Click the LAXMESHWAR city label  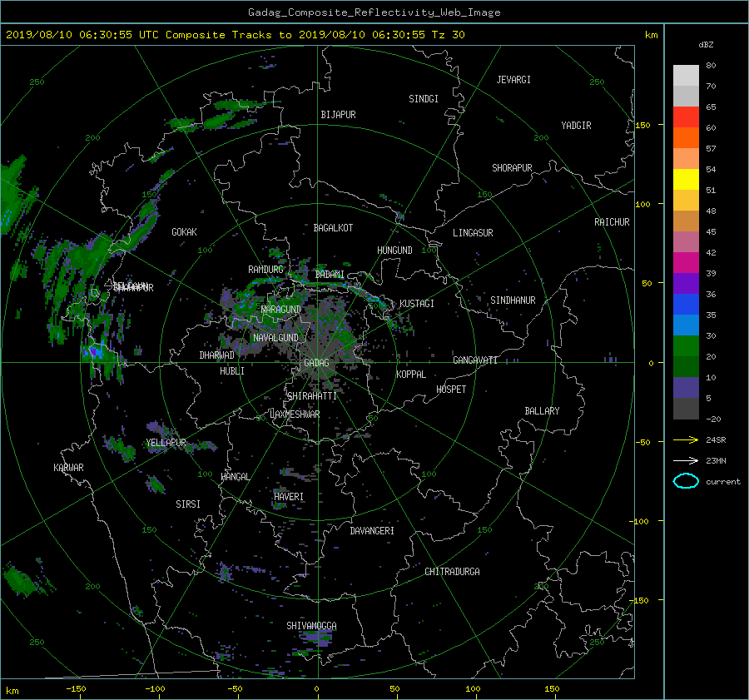[295, 415]
